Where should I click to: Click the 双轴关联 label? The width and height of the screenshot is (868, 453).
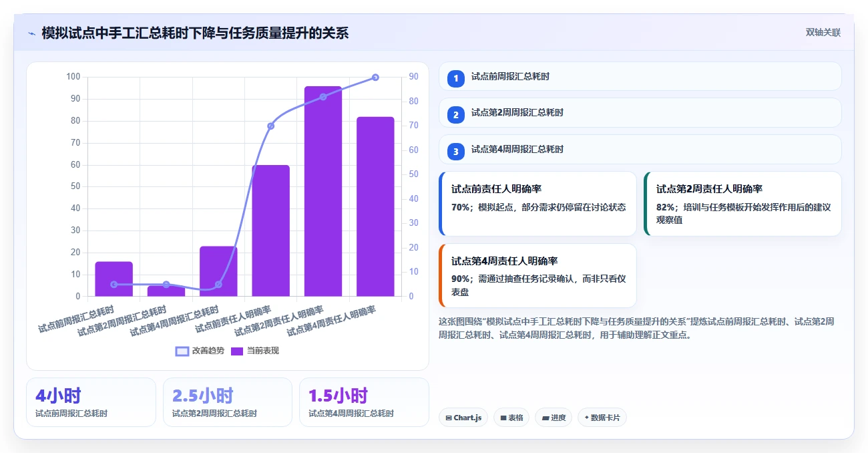point(823,33)
